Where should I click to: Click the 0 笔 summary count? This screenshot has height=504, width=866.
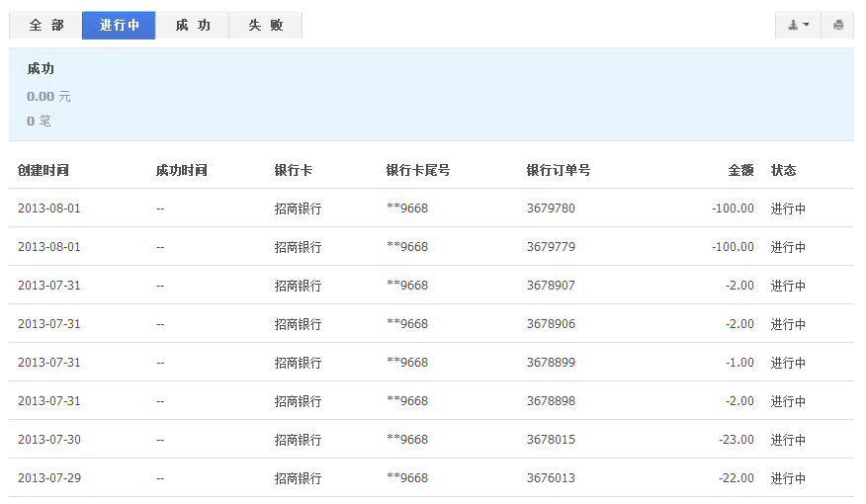point(39,121)
